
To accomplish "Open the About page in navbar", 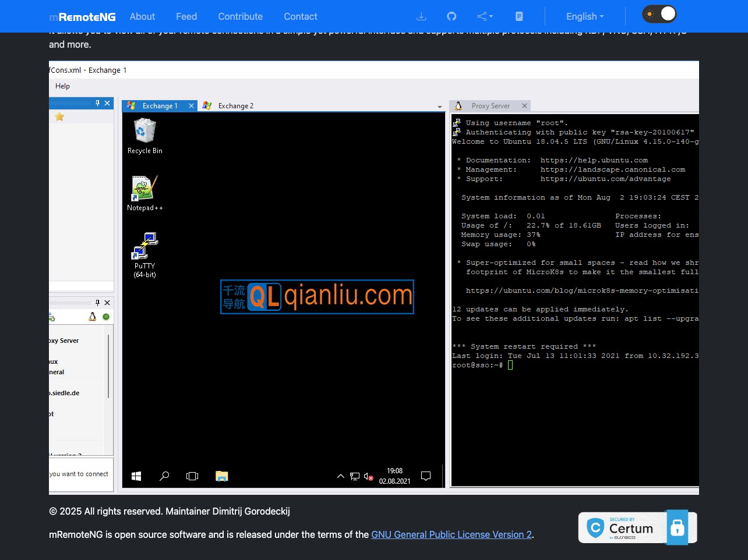I will point(142,17).
